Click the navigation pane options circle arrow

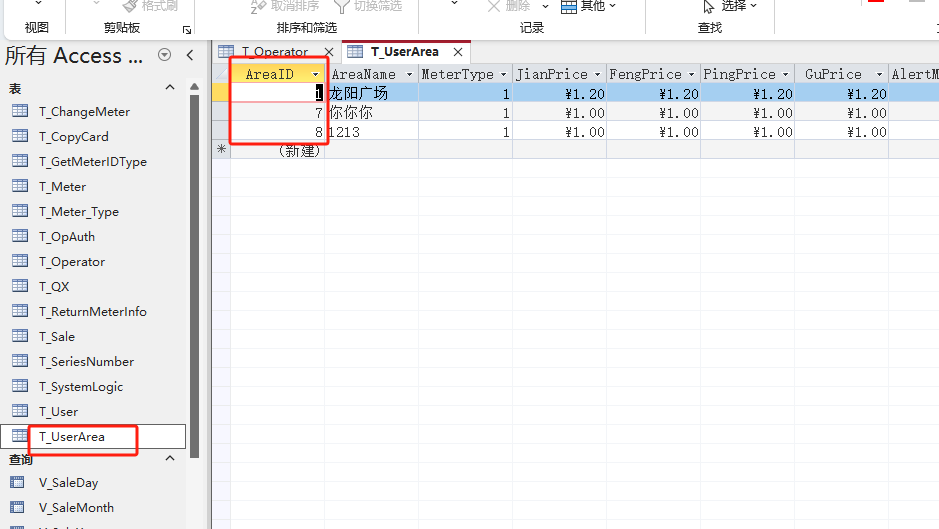click(x=165, y=56)
